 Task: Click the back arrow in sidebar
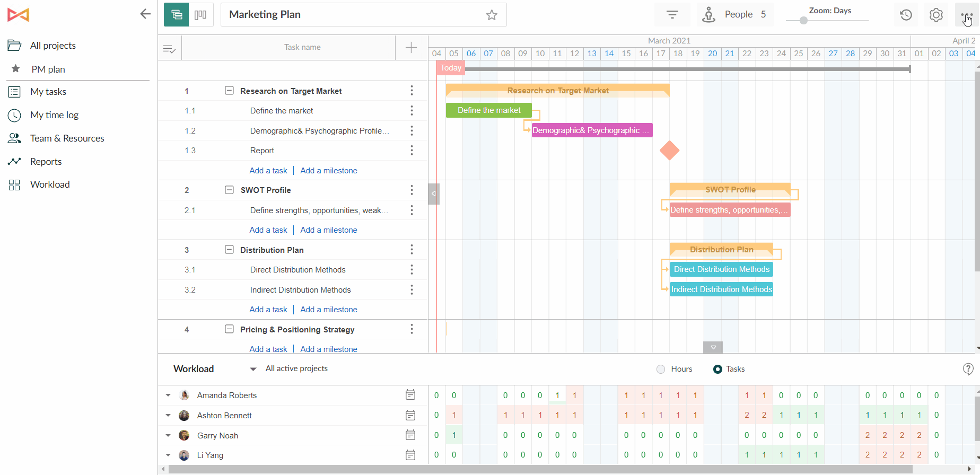tap(145, 14)
